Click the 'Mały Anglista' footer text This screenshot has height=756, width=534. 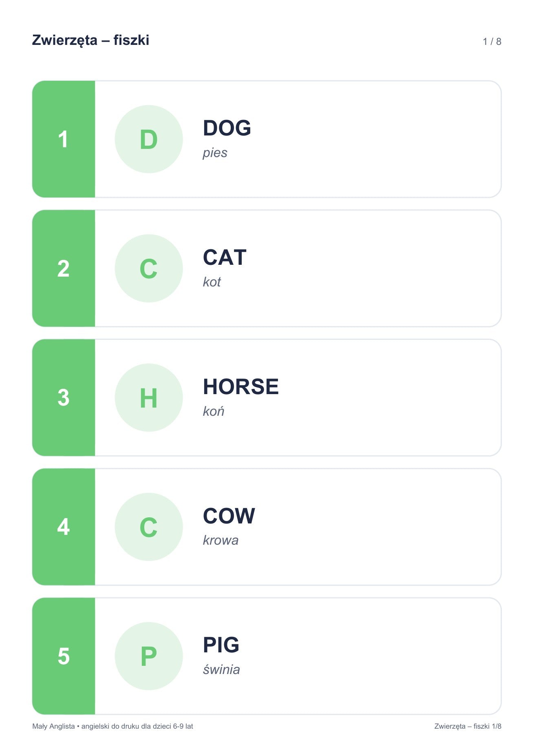coord(53,726)
